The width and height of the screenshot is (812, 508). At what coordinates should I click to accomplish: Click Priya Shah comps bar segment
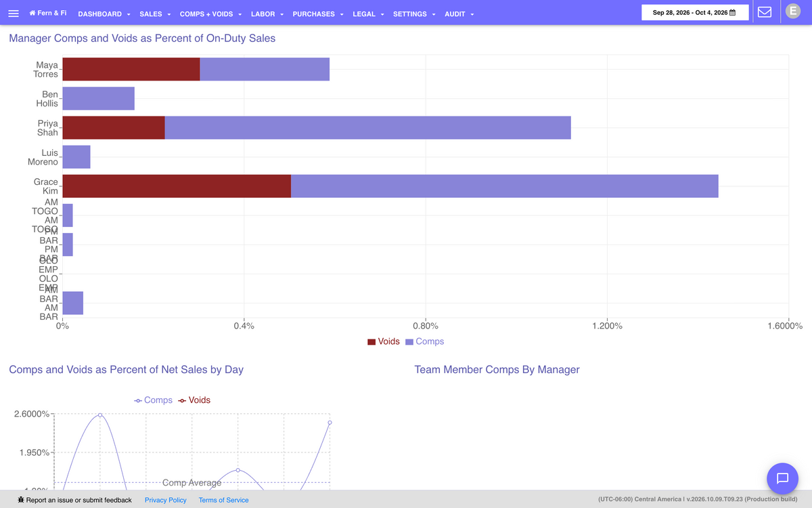click(368, 127)
